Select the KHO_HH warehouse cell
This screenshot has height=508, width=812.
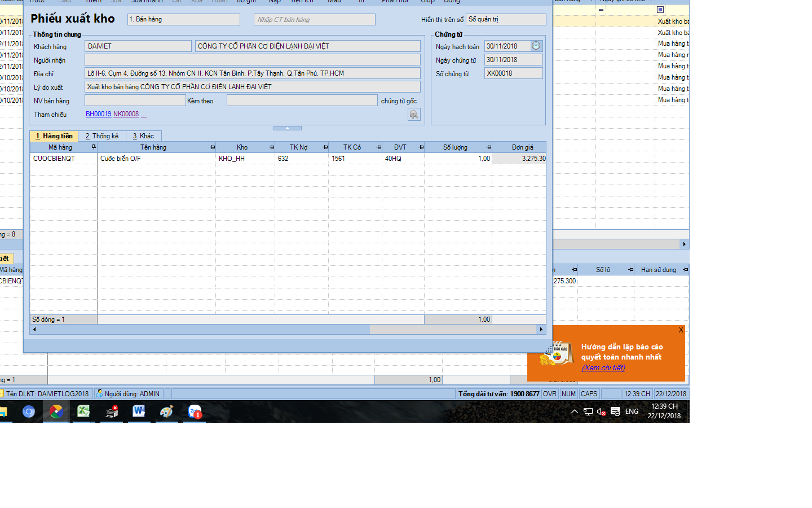coord(245,159)
